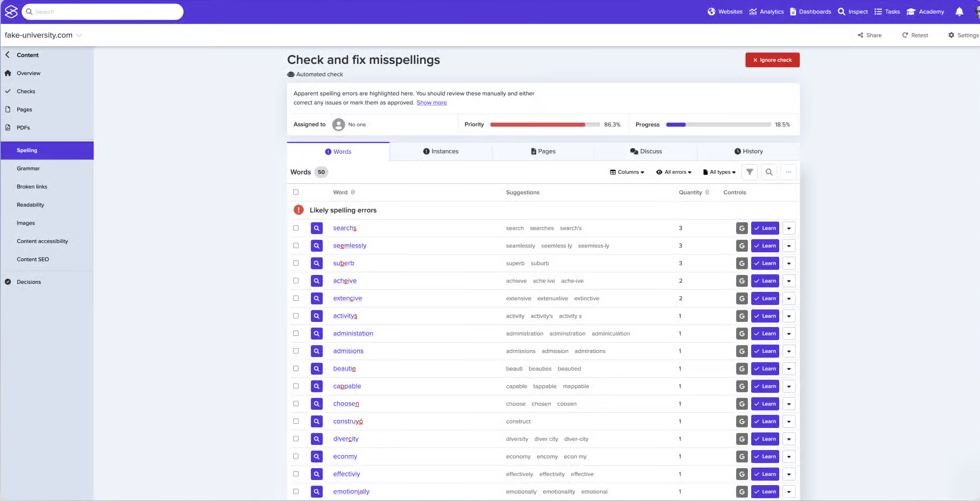Expand dropdown arrow in 'administation' row
Screen dimensions: 980x501
pyautogui.click(x=789, y=334)
